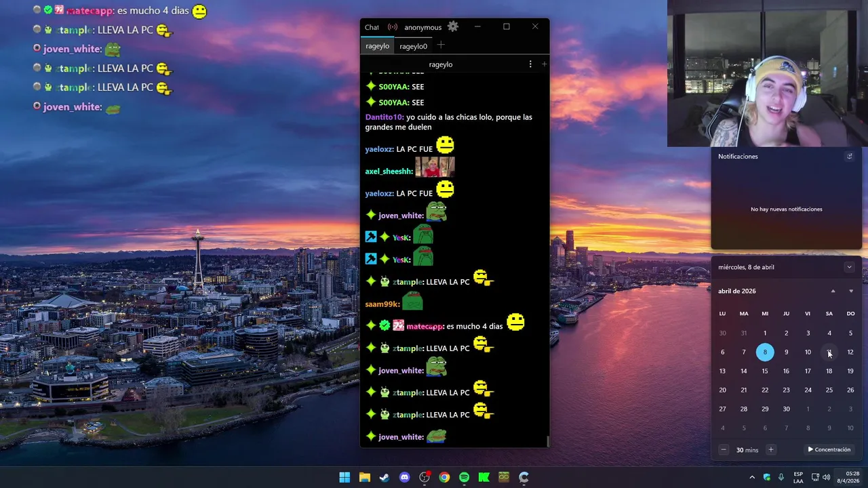Open Windows Security tray icon
Image resolution: width=868 pixels, height=488 pixels.
click(x=767, y=477)
